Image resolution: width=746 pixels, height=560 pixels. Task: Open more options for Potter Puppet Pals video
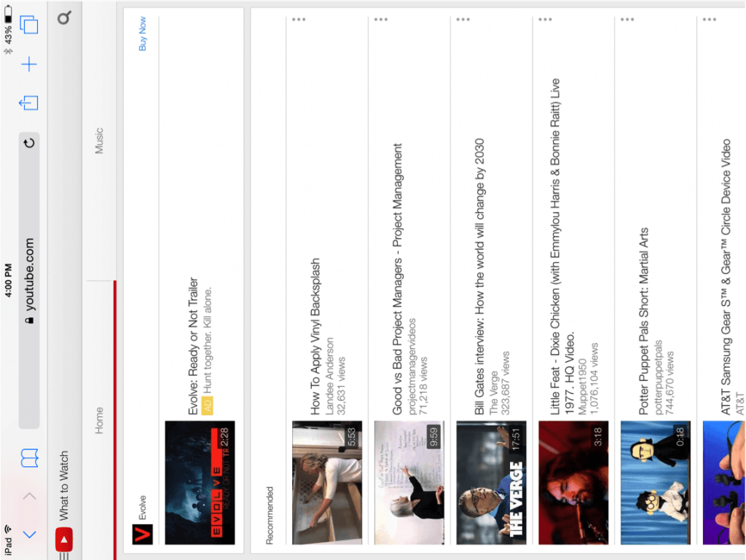coord(627,20)
